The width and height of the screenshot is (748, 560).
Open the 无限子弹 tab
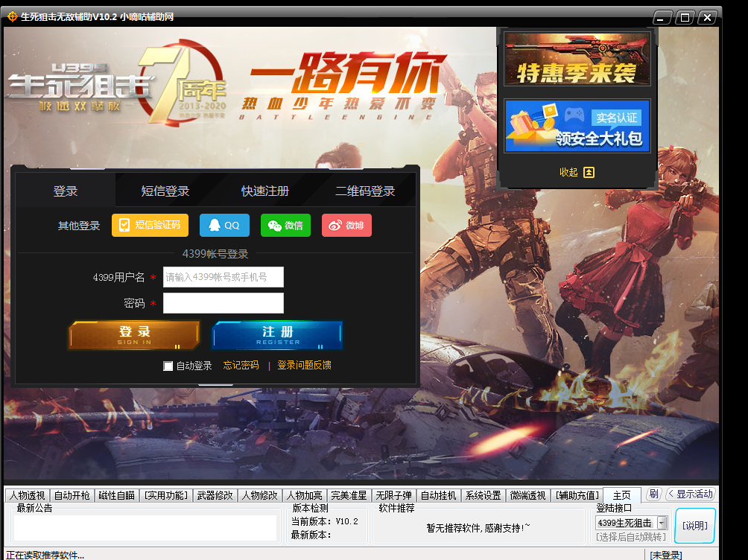click(393, 496)
